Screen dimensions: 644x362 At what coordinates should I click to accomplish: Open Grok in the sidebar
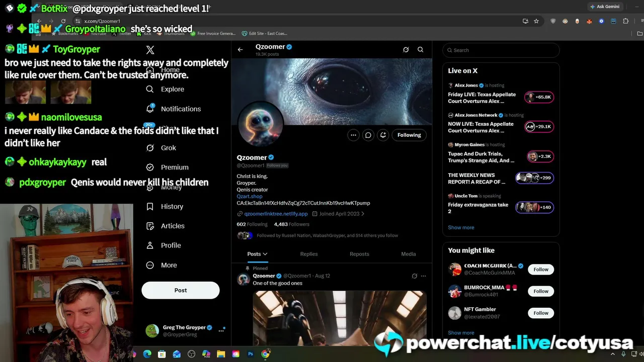click(x=161, y=148)
